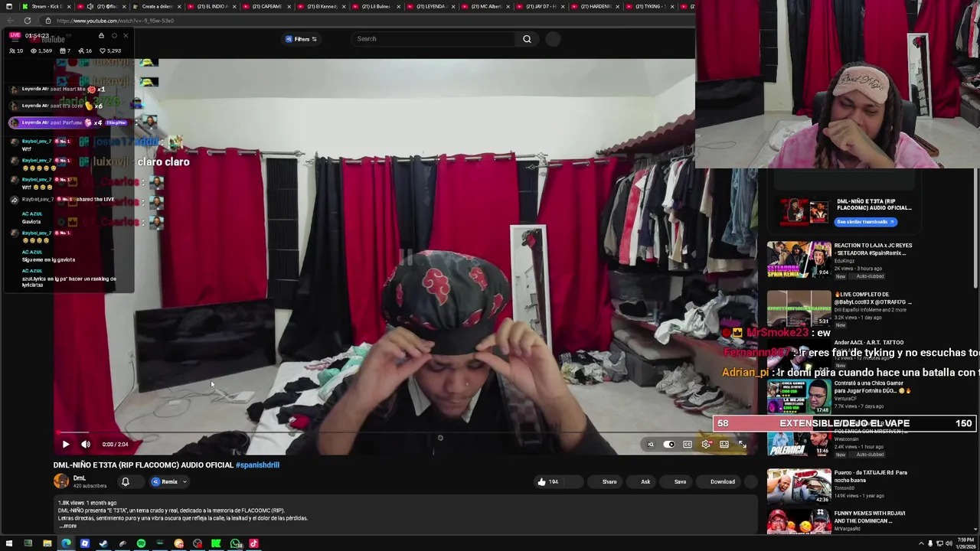Show hidden system tray icons
The height and width of the screenshot is (551, 980).
tap(921, 544)
